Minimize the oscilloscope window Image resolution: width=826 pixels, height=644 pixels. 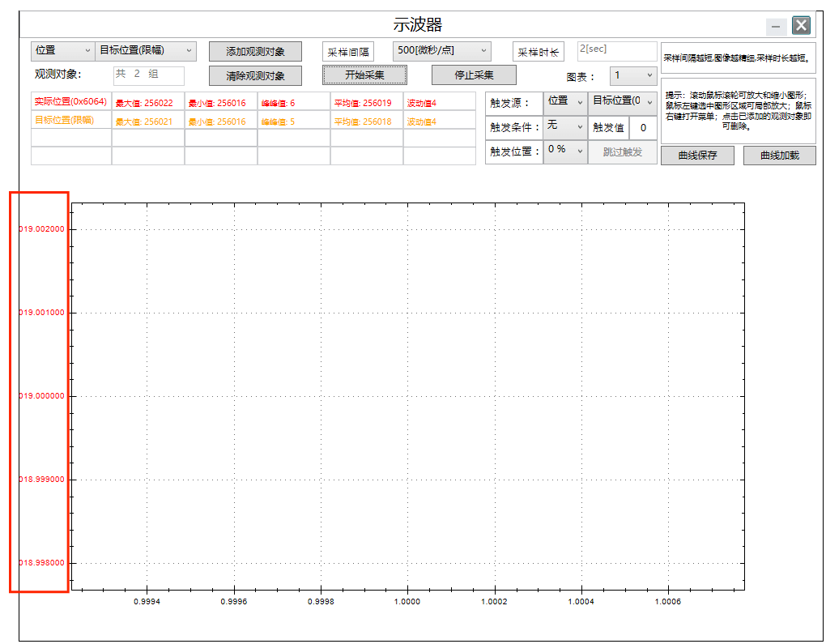point(776,27)
